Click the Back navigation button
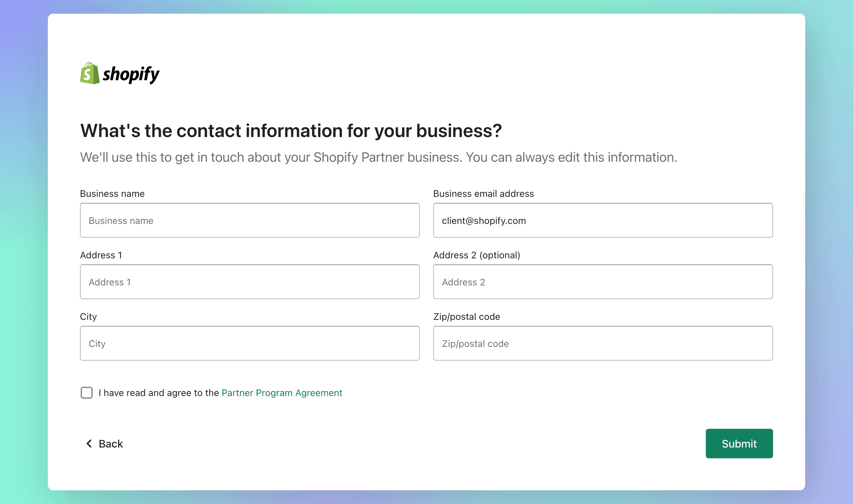This screenshot has width=853, height=504. pos(103,444)
